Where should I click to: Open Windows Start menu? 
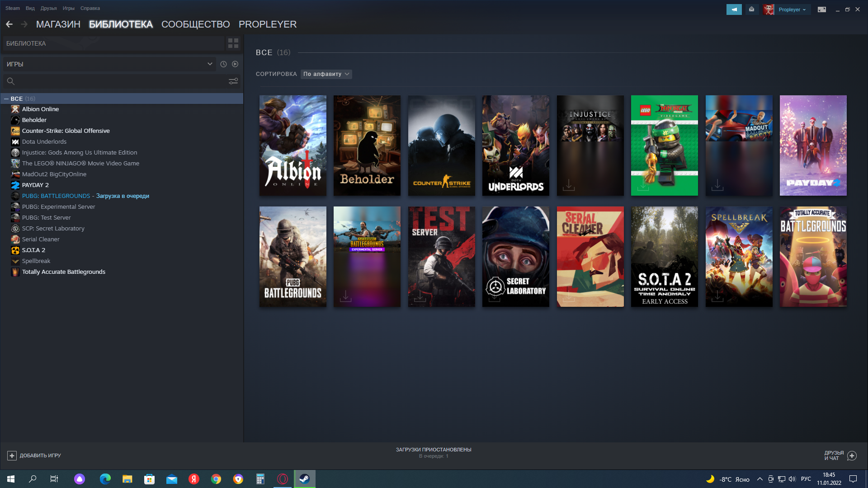coord(11,479)
